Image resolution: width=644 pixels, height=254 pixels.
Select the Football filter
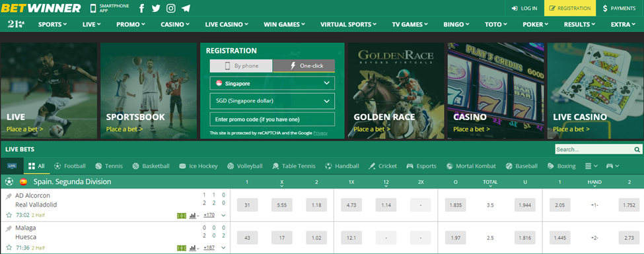(70, 166)
